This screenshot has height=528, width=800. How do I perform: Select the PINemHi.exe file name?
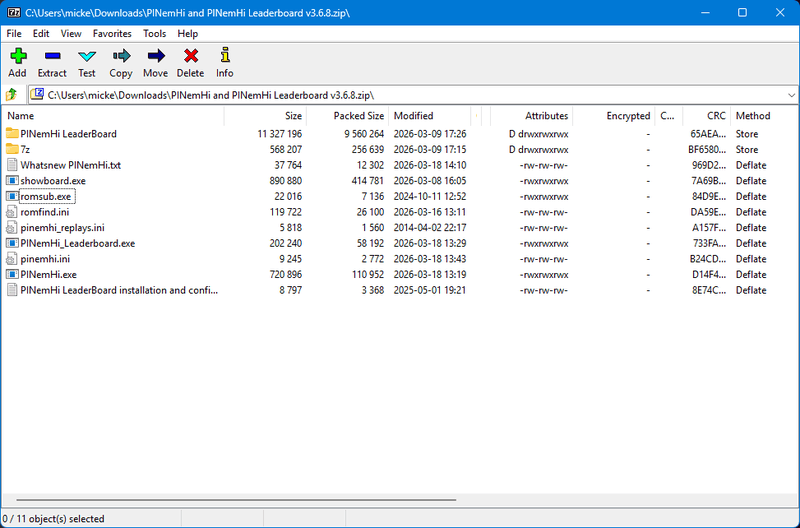pos(48,274)
